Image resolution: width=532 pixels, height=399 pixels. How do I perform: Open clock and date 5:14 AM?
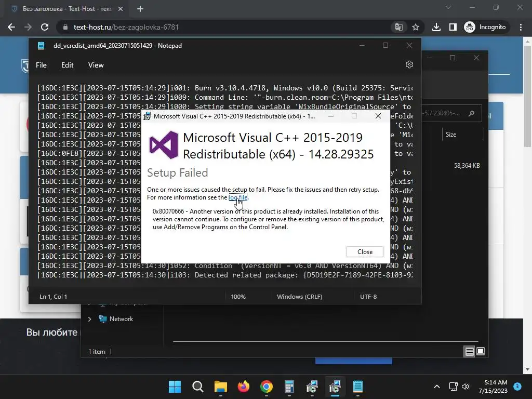pyautogui.click(x=493, y=387)
